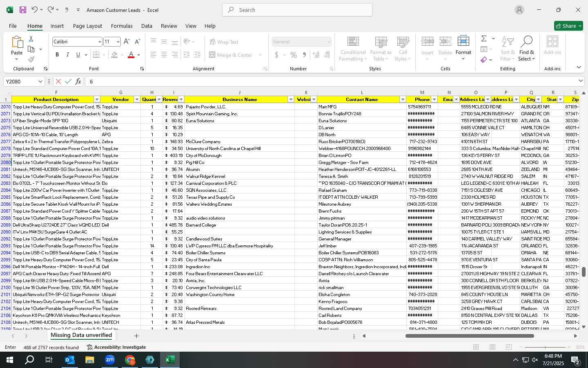Click the vertical scrollbar thumb

[584, 272]
